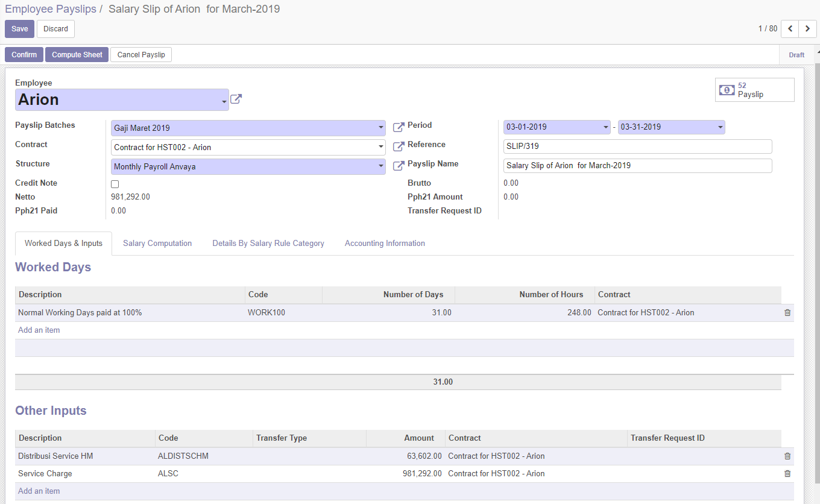The height and width of the screenshot is (504, 820).
Task: Click the ALDISTSCHM code cell
Action: tap(204, 456)
